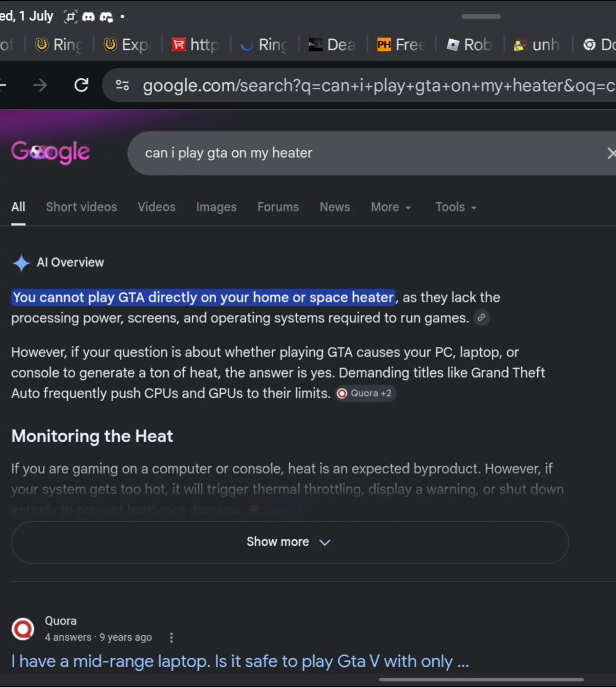Screen dimensions: 616x687
Task: Switch to the Forums tab
Action: click(x=278, y=207)
